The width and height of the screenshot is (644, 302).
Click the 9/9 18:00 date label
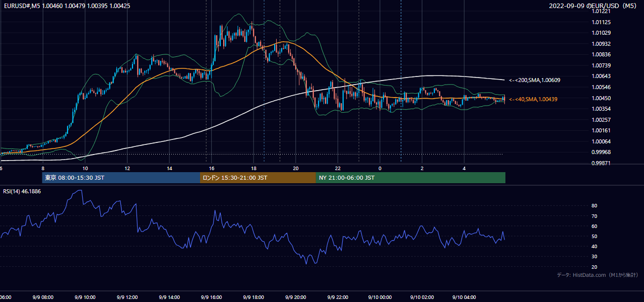pyautogui.click(x=253, y=297)
